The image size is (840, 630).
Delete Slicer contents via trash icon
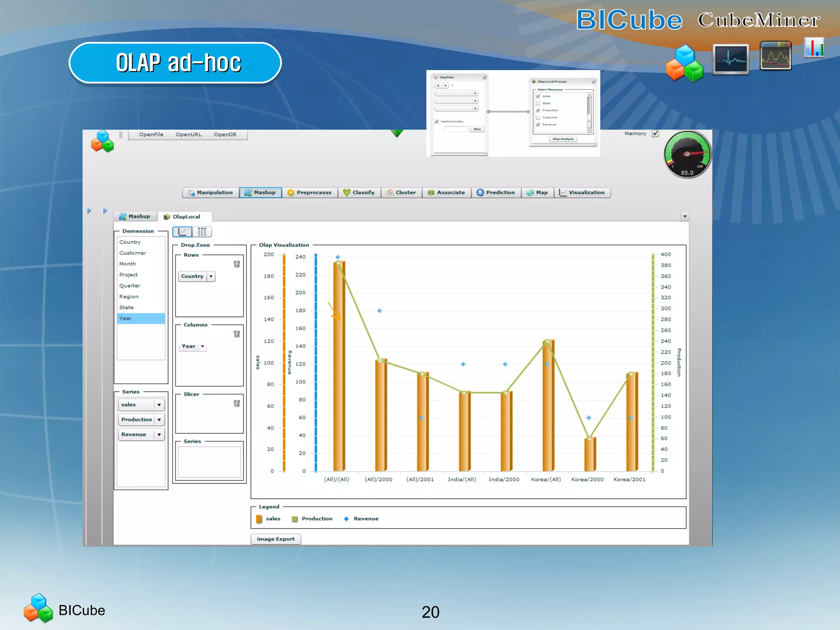(x=237, y=404)
